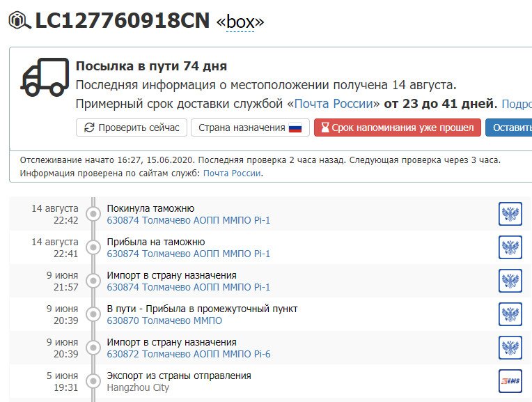Open '630872 Толмачево АОПП ММПО Pi-6' location link
The height and width of the screenshot is (402, 532).
[188, 354]
